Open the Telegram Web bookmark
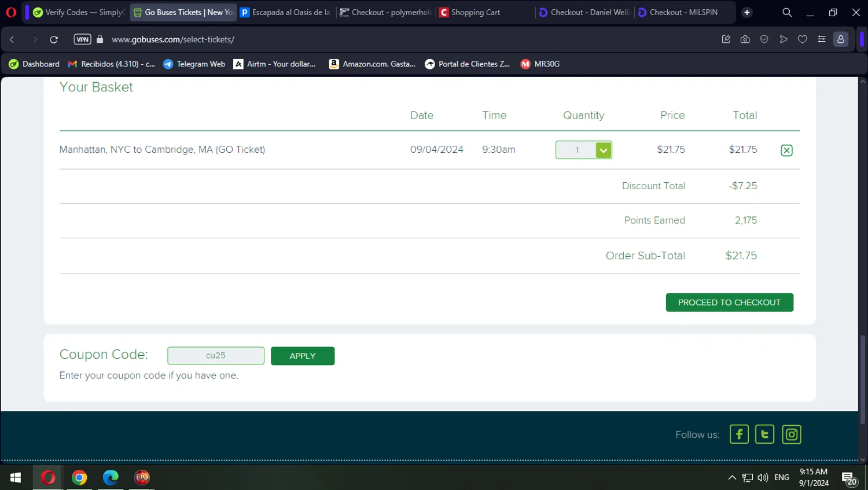 pos(194,64)
